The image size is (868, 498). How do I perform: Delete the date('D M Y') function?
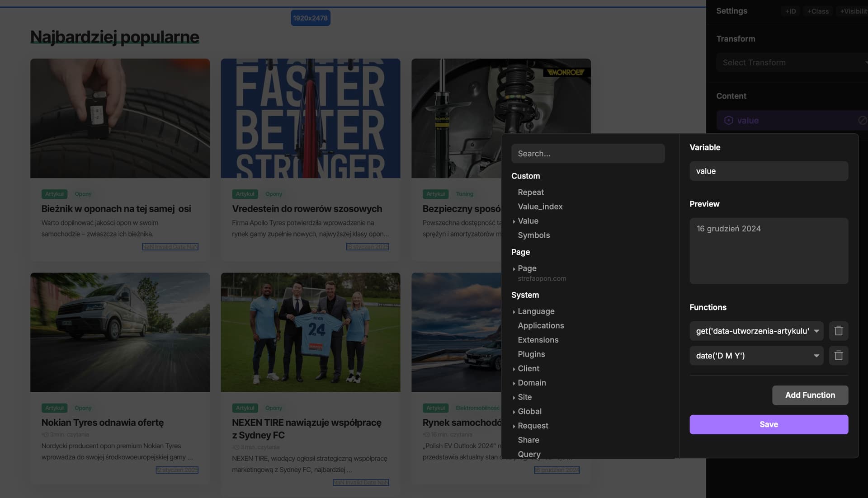click(839, 356)
